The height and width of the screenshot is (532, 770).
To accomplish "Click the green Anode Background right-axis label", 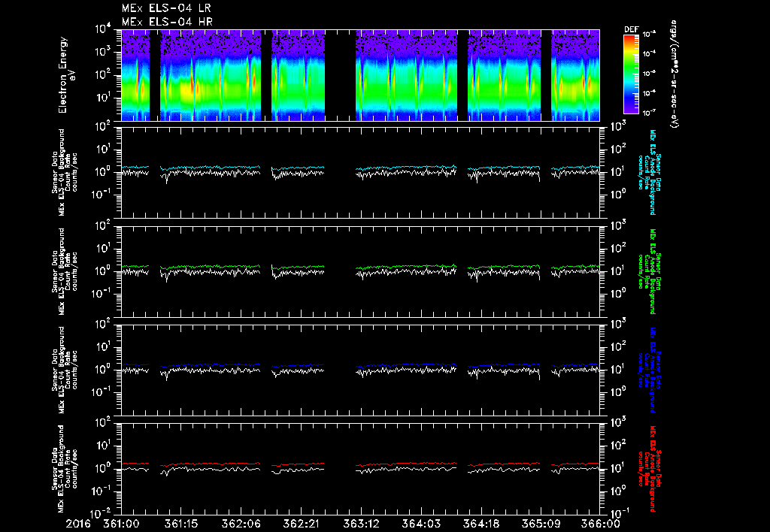I will (649, 271).
